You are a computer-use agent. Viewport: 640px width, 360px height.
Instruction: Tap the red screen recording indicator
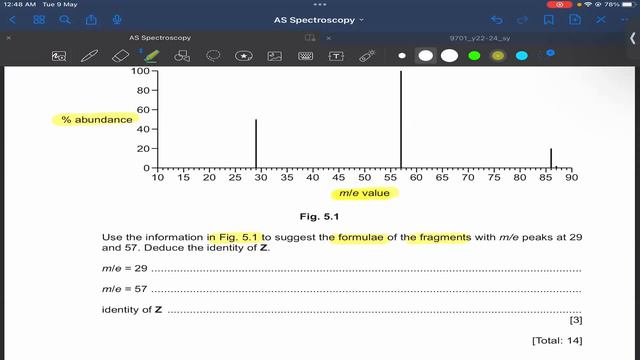(x=559, y=4)
